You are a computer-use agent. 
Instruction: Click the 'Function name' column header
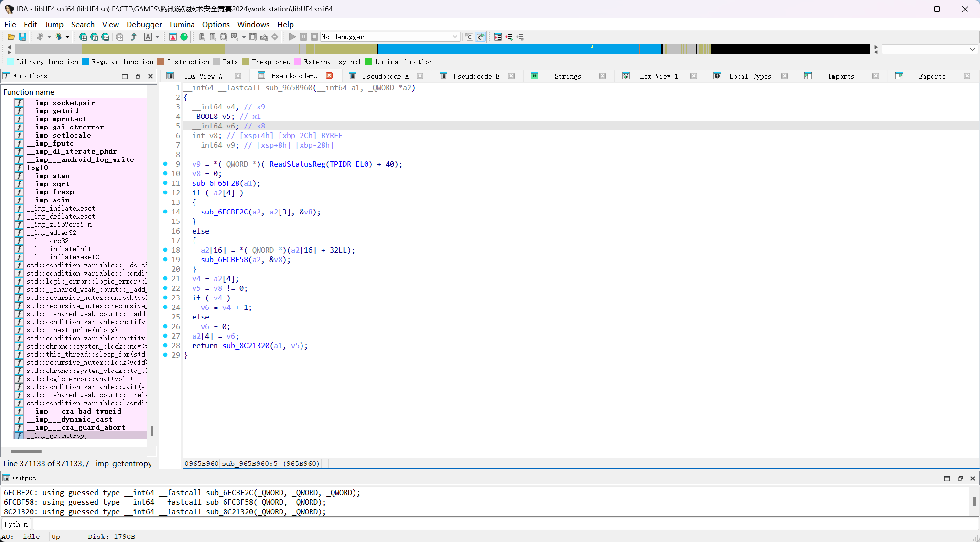point(29,92)
